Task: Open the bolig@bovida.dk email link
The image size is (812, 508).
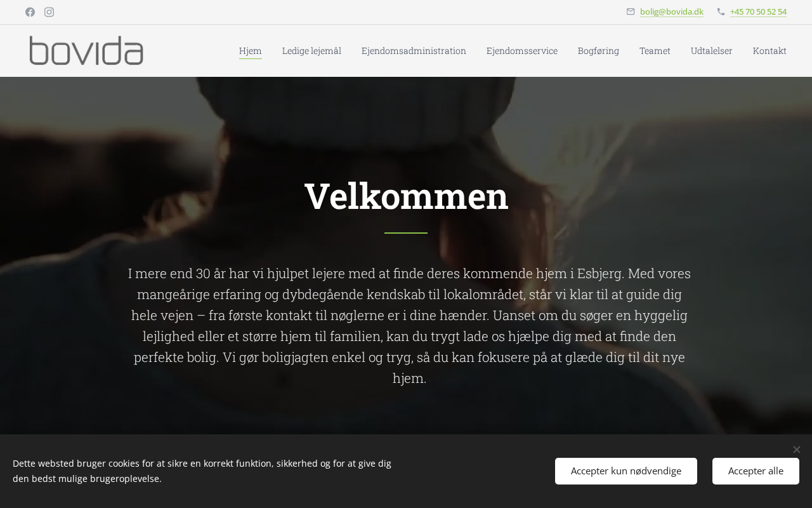Action: (x=672, y=11)
